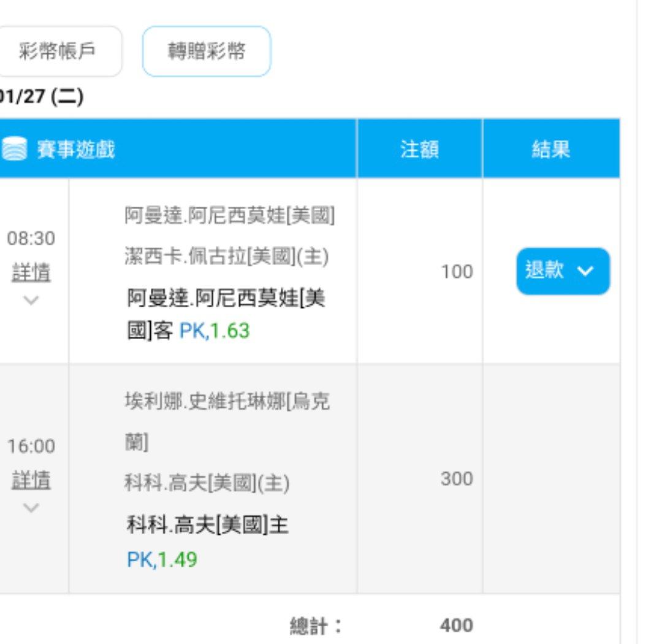This screenshot has height=644, width=662.
Task: Open 詳情 link for the 16:00 match
Action: click(31, 480)
